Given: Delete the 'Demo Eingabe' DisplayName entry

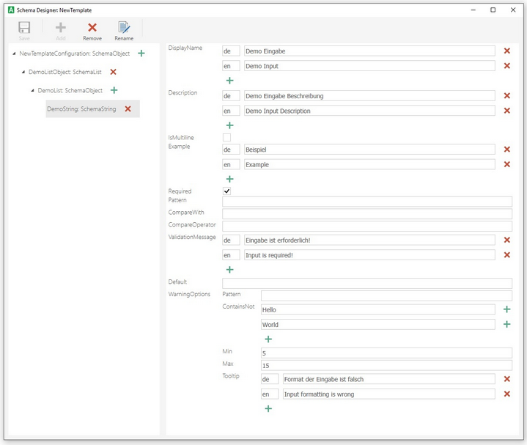Looking at the screenshot, I should 507,51.
